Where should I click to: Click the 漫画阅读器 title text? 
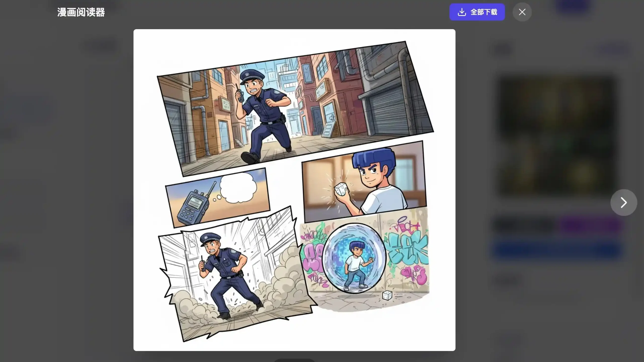click(x=81, y=12)
